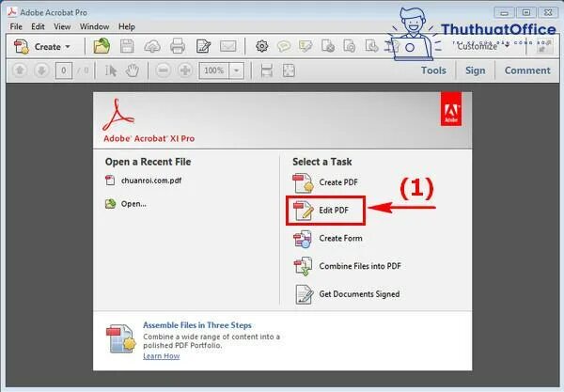Click the gear preferences icon
The height and width of the screenshot is (392, 564).
262,46
